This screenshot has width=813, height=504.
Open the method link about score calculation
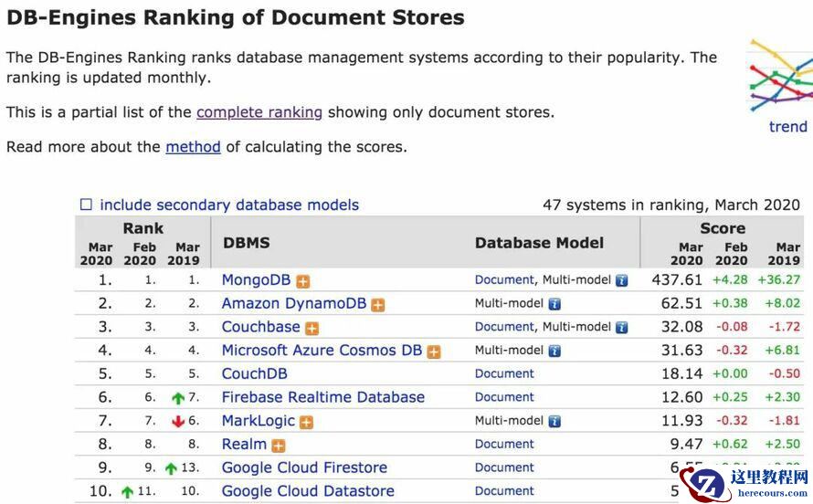pyautogui.click(x=193, y=146)
